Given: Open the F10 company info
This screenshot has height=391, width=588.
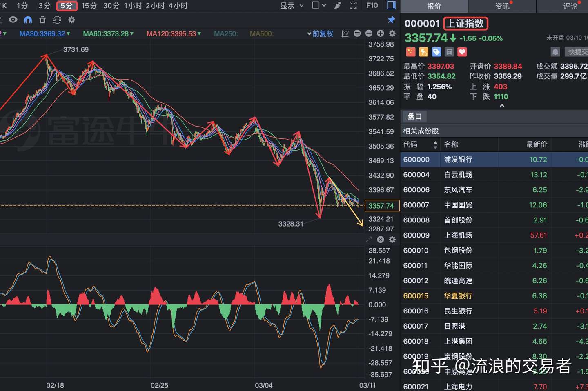Looking at the screenshot, I should pos(372,5).
